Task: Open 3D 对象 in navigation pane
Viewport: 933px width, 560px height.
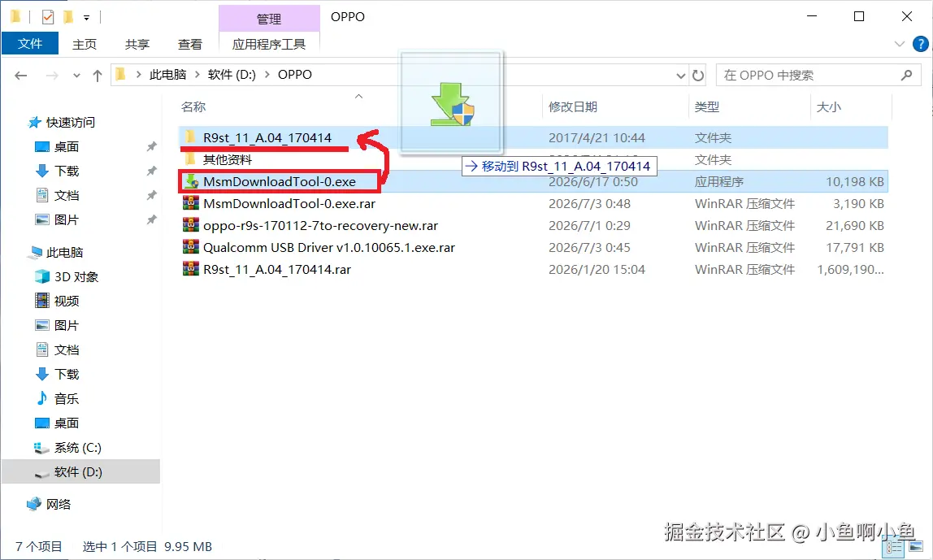Action: pyautogui.click(x=76, y=276)
